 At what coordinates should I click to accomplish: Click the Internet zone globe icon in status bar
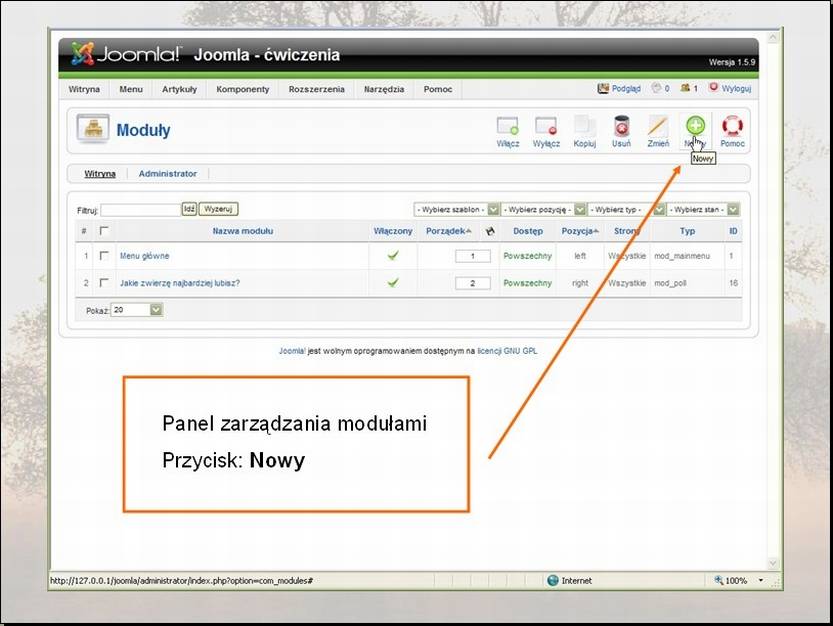pyautogui.click(x=552, y=580)
